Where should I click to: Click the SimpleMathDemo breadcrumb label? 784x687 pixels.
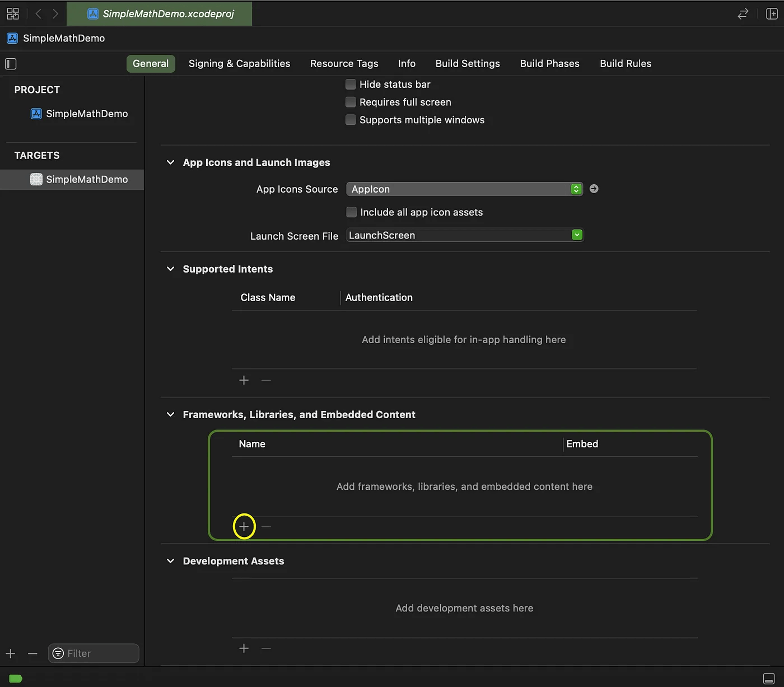(64, 38)
